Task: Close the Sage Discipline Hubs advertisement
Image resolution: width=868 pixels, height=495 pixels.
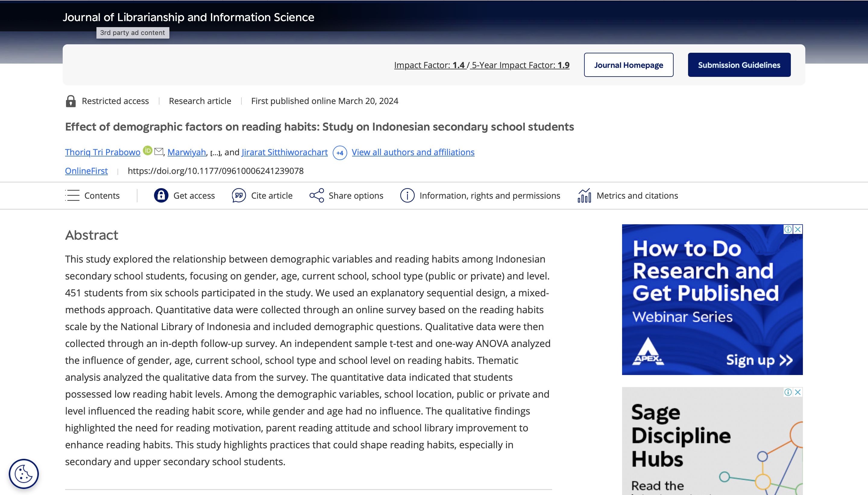Action: tap(798, 392)
